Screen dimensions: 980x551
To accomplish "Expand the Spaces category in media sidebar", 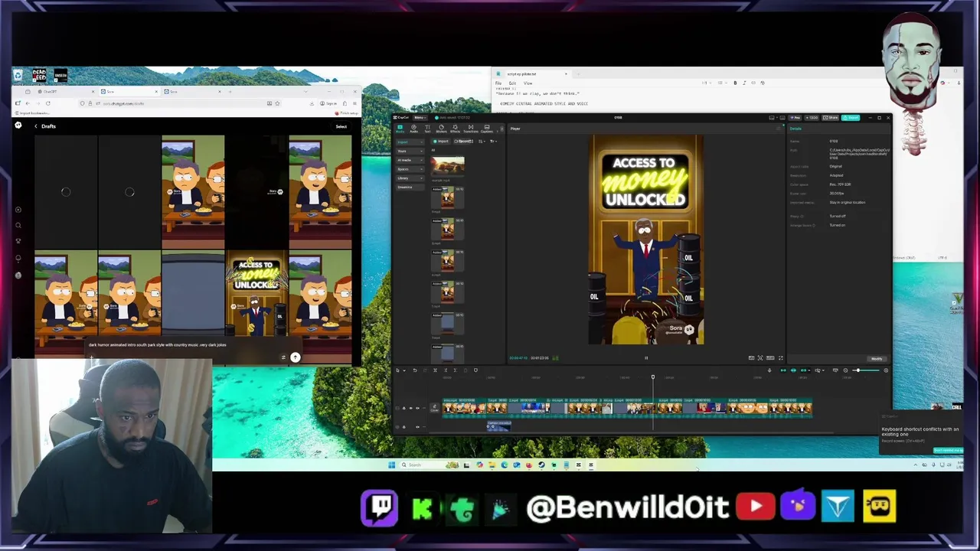I will 410,169.
